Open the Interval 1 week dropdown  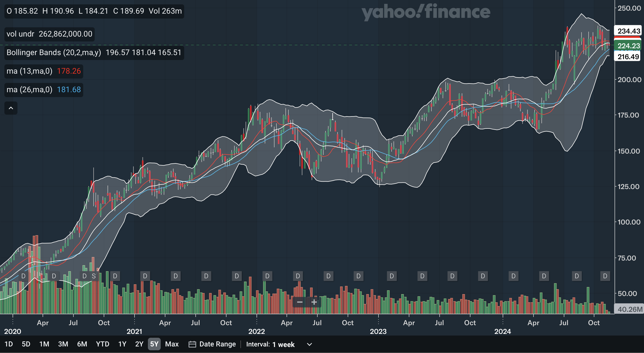click(283, 344)
